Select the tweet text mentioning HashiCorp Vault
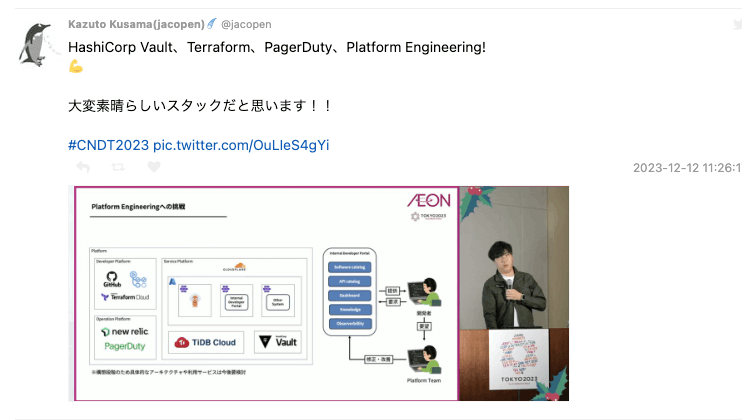The image size is (742, 420). click(277, 47)
